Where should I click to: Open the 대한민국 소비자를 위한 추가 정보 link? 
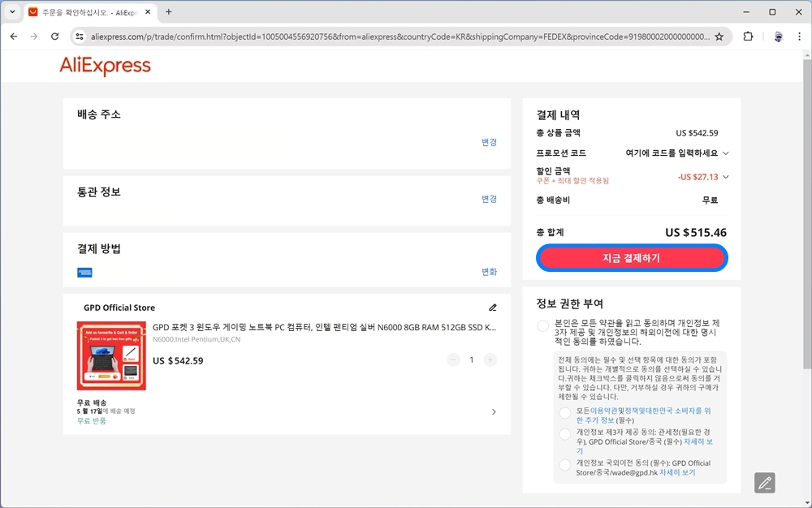point(644,415)
